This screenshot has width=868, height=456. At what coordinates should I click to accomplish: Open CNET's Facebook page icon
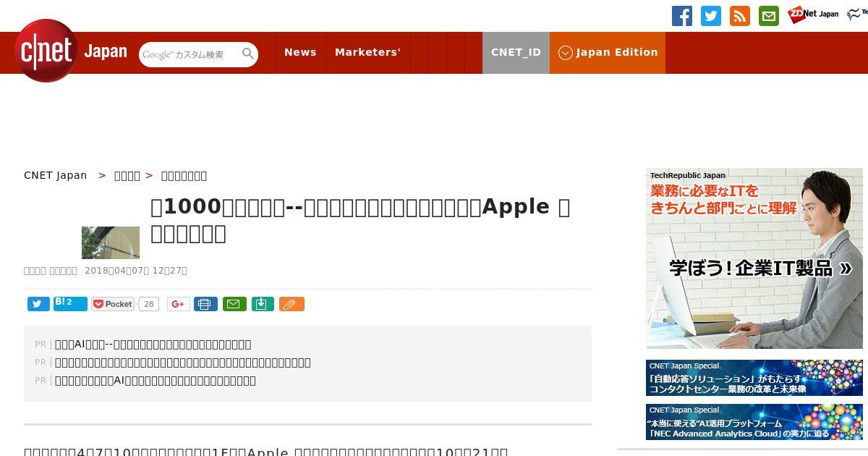coord(682,16)
